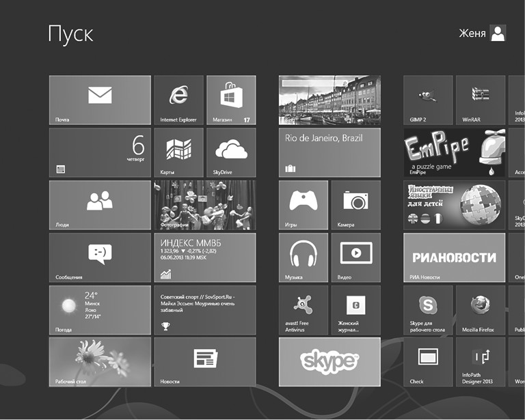The height and width of the screenshot is (420, 525).
Task: Click the Женя user account picture
Action: click(x=498, y=33)
